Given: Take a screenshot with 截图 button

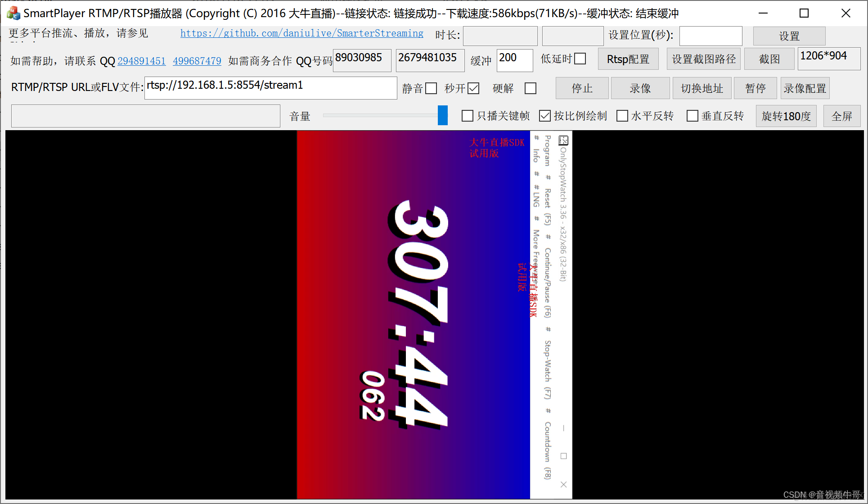Looking at the screenshot, I should 769,59.
